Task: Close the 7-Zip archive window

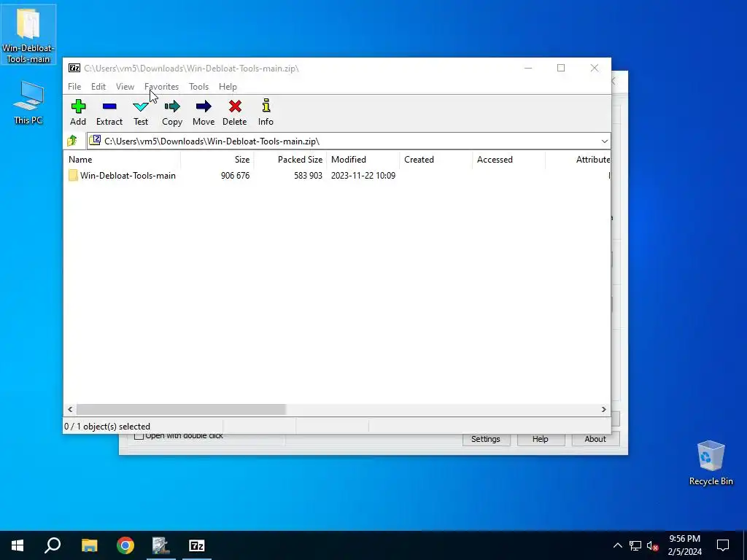Action: tap(594, 68)
